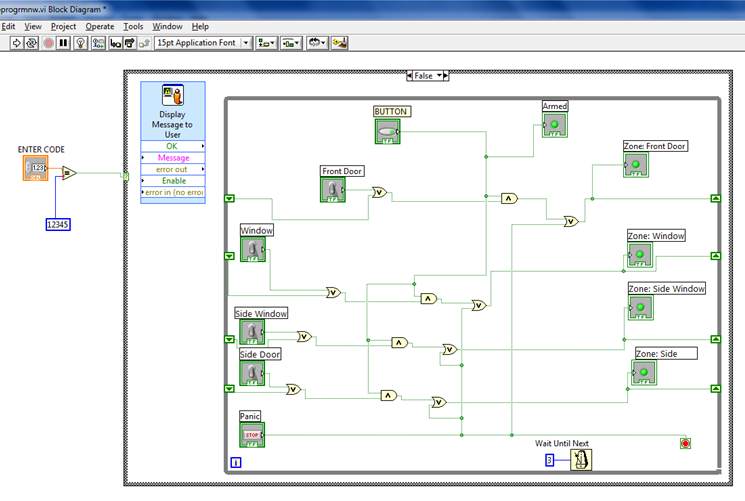Select the Wait Until Next metronome node

(580, 459)
